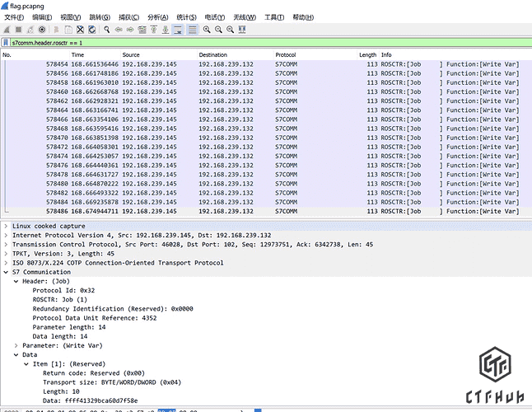Image resolution: width=532 pixels, height=412 pixels.
Task: Click the s7comm display filter input field
Action: [x=247, y=42]
